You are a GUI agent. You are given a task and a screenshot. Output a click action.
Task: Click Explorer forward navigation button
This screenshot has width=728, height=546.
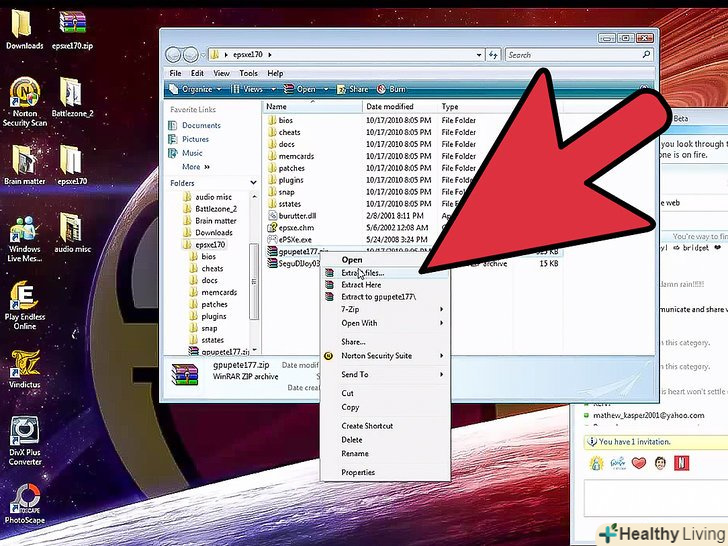coord(190,55)
